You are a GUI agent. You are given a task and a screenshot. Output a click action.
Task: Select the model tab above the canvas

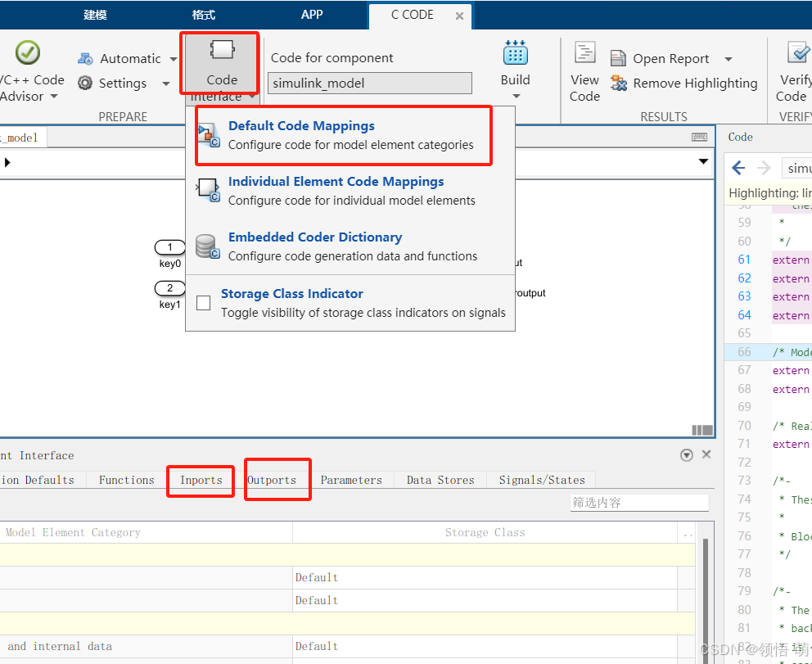(x=22, y=138)
